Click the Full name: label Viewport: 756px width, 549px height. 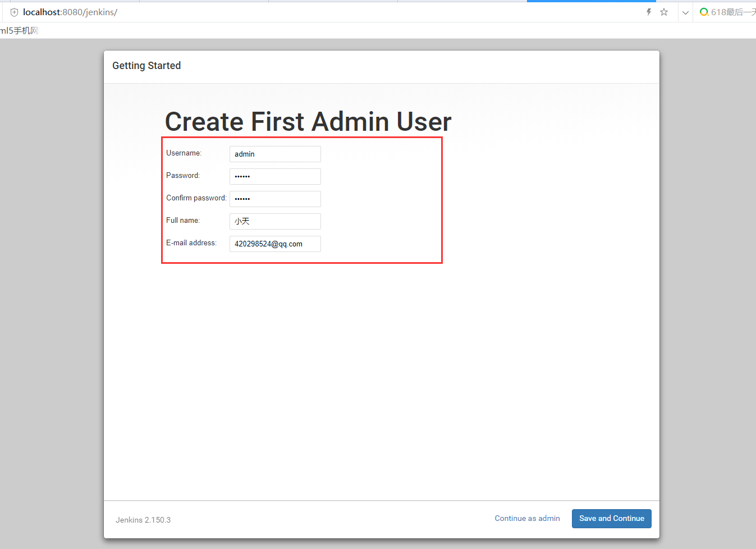tap(183, 220)
